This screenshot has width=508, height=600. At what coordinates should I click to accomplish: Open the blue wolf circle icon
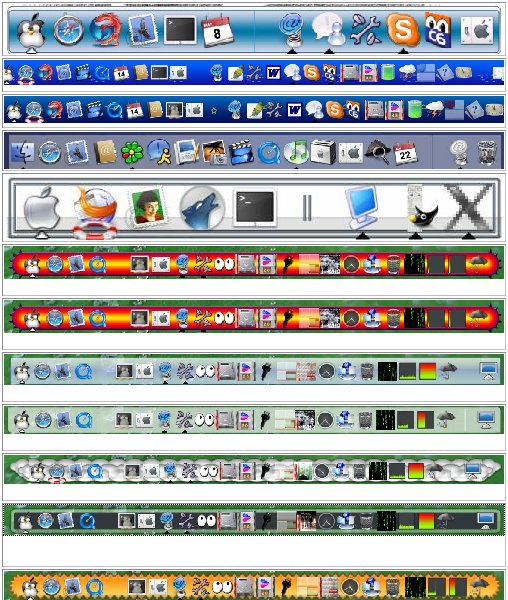(202, 208)
